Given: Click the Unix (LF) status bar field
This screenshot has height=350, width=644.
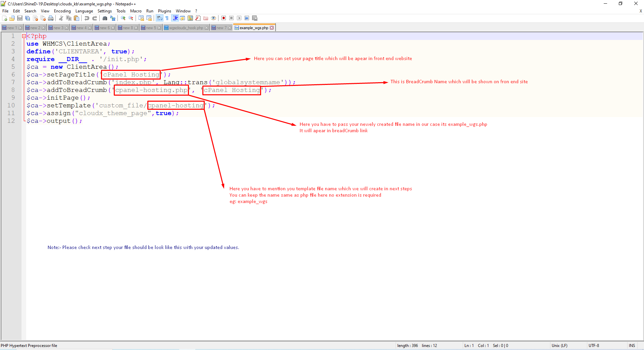Looking at the screenshot, I should (x=559, y=346).
